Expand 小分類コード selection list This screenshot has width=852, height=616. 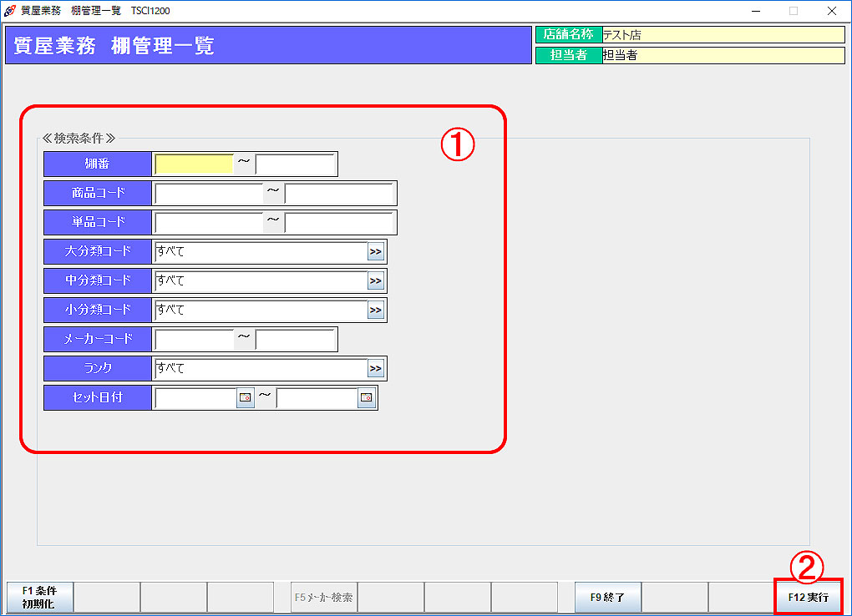(x=376, y=311)
